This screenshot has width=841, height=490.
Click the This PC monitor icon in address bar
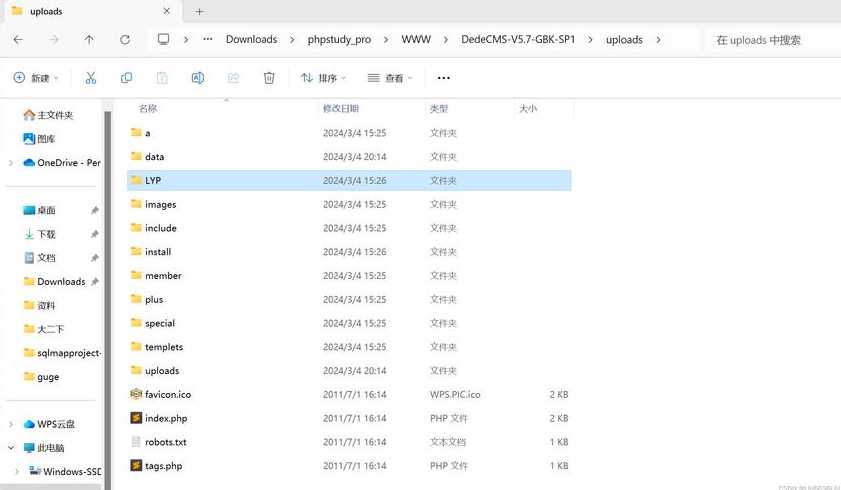tap(163, 39)
